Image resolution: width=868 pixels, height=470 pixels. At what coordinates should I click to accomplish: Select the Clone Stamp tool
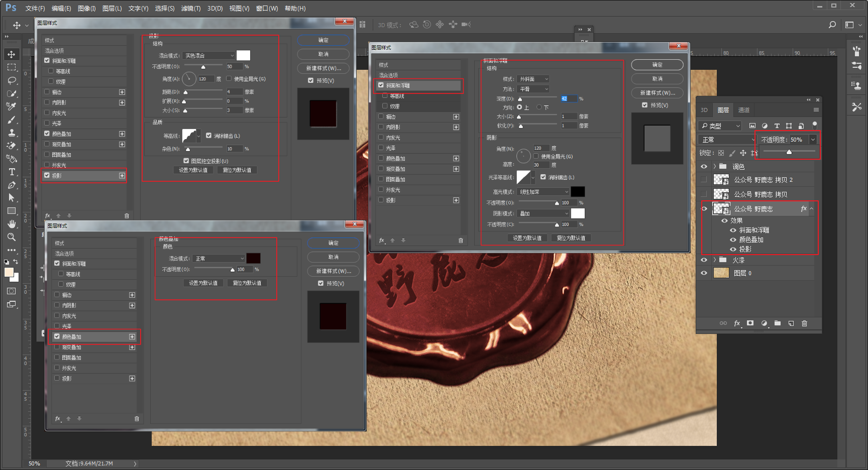pos(12,133)
